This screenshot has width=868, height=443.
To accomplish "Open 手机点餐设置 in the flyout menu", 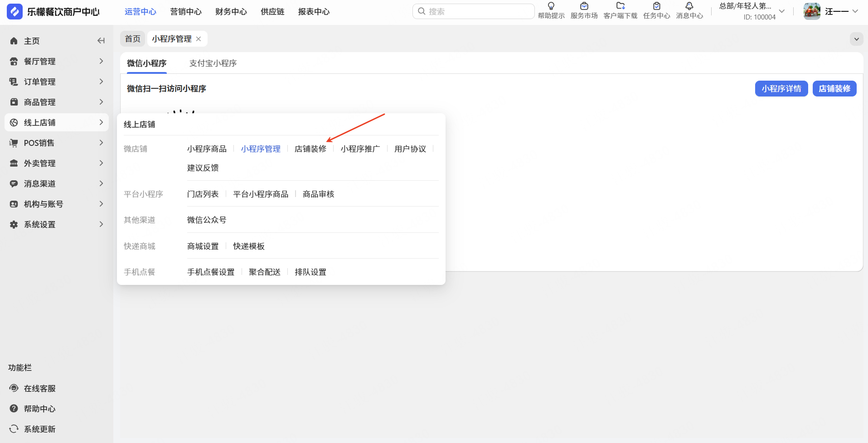I will click(x=211, y=272).
